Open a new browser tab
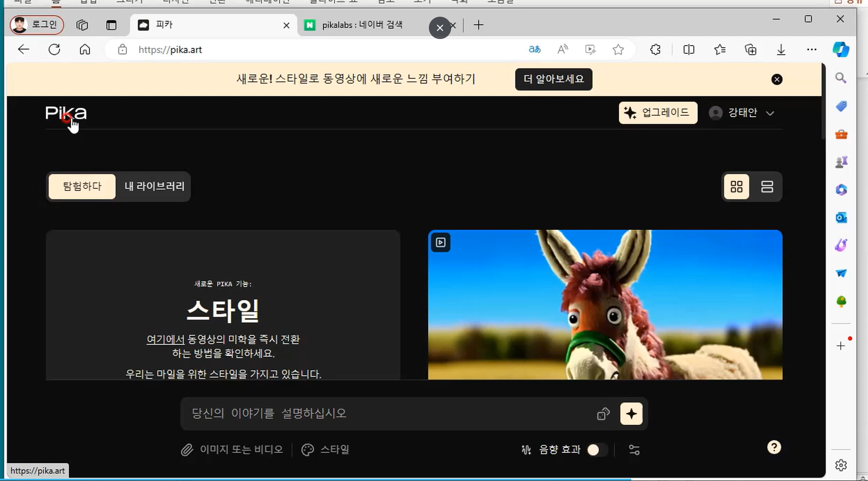Image resolution: width=868 pixels, height=481 pixels. pos(479,25)
